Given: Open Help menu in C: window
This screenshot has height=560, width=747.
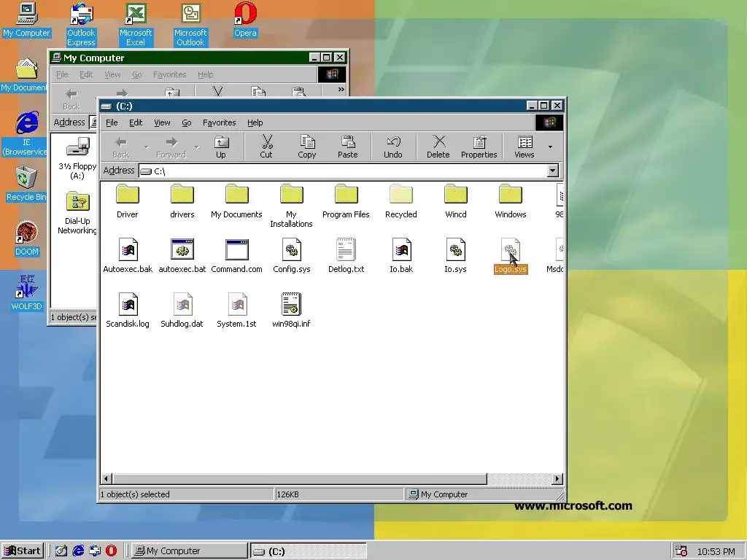Looking at the screenshot, I should pos(255,122).
